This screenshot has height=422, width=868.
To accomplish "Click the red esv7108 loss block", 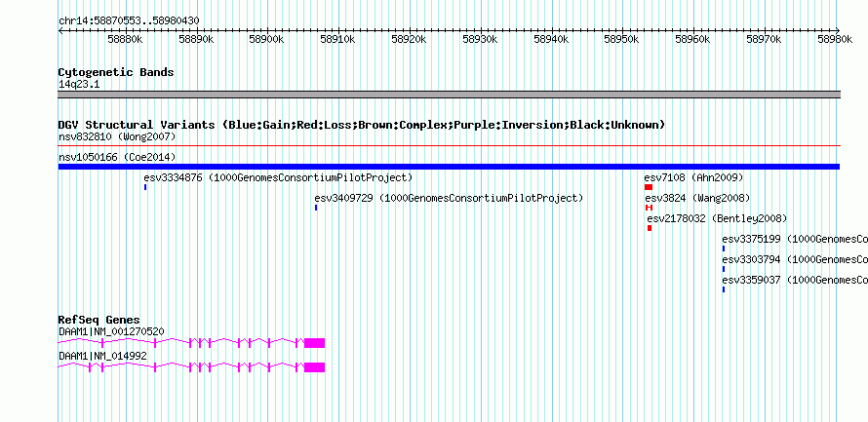I will 649,187.
